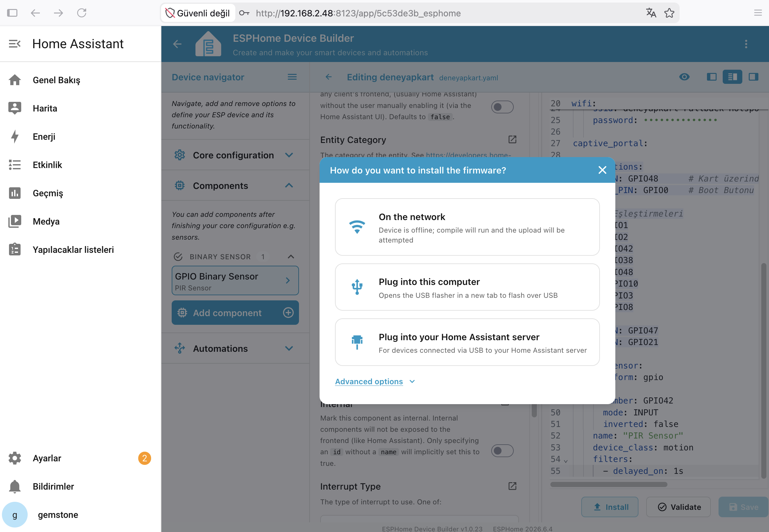Open the gemstone user profile
The image size is (769, 532).
click(80, 515)
